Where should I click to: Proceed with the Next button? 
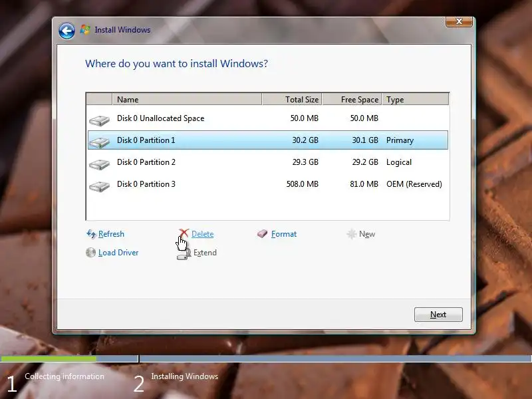[438, 315]
